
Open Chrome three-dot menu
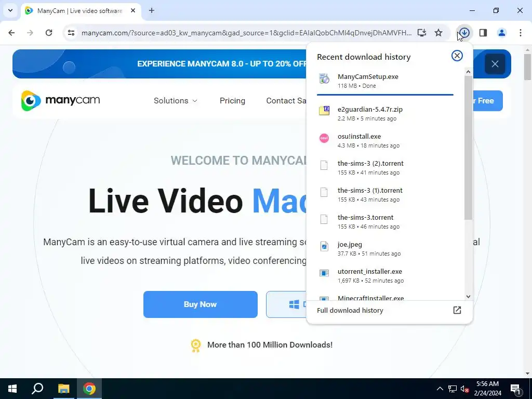tap(520, 33)
